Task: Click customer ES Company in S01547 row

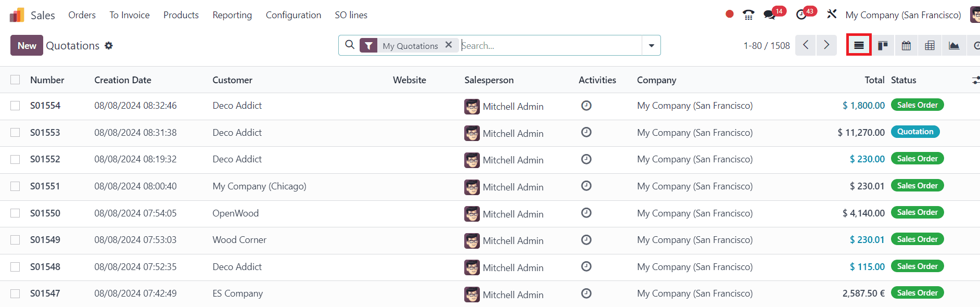Action: [237, 293]
